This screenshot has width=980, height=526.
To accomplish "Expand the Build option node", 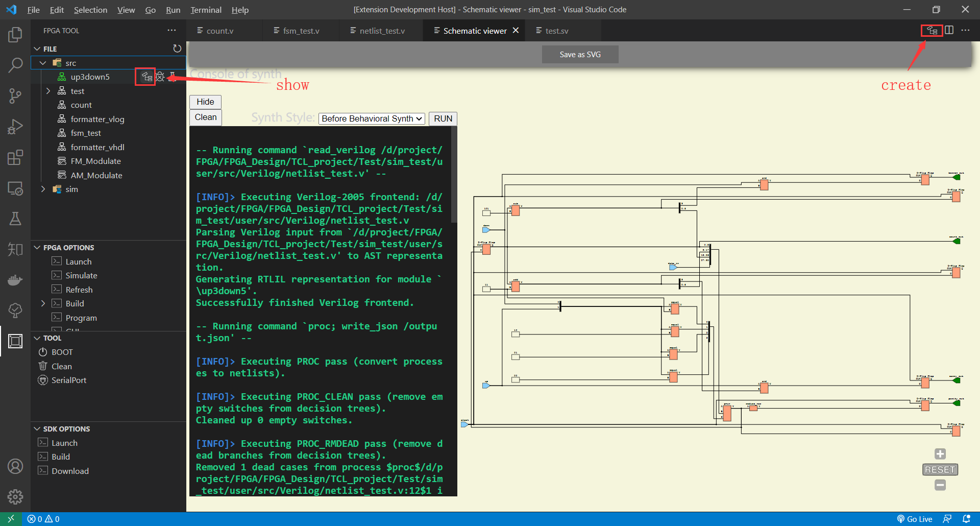I will point(43,303).
